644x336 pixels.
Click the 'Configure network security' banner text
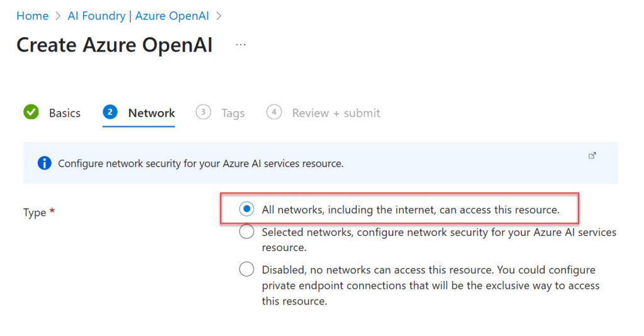click(x=201, y=164)
